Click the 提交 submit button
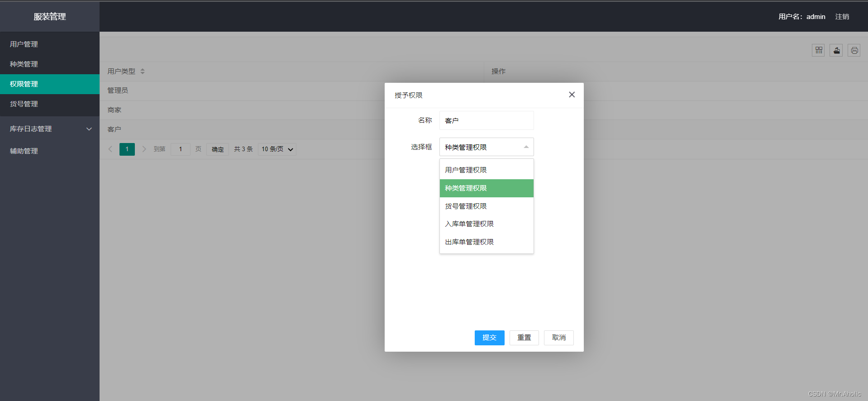 click(489, 338)
